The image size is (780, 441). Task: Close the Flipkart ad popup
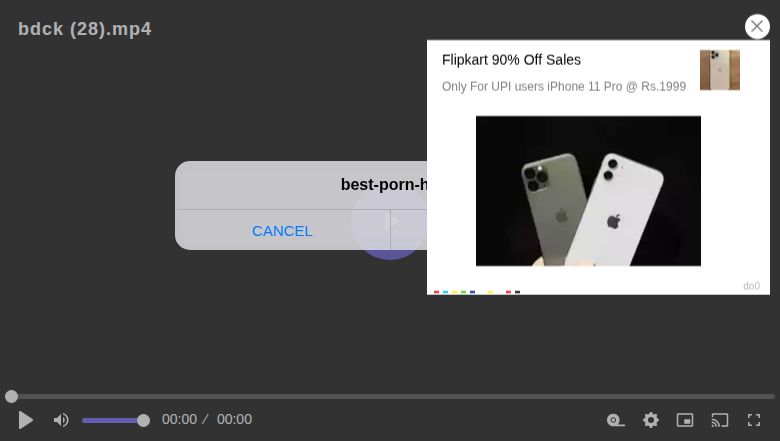tap(757, 26)
